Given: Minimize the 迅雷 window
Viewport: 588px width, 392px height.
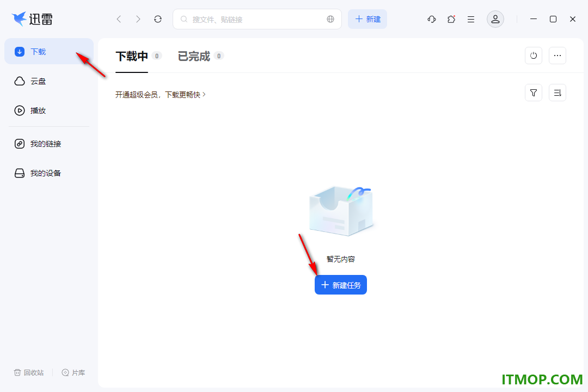Looking at the screenshot, I should coord(533,19).
